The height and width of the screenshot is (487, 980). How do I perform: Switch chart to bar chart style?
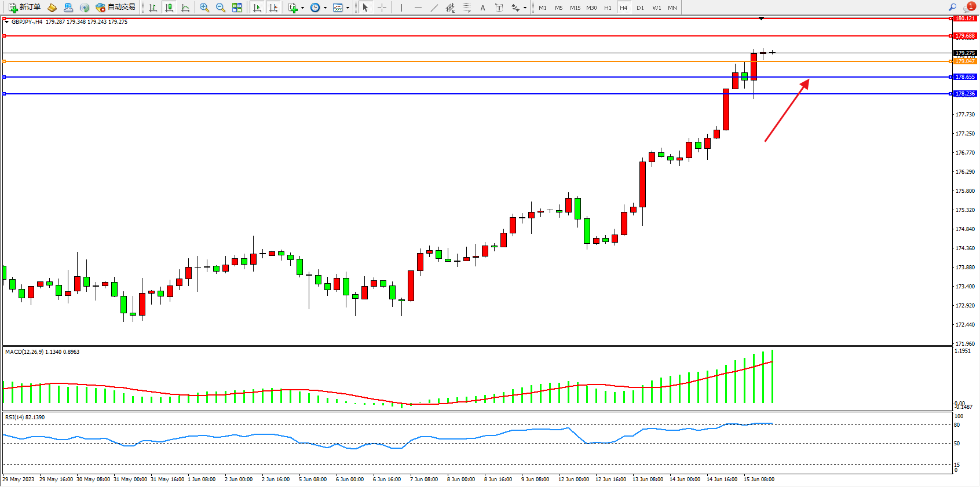tap(153, 8)
